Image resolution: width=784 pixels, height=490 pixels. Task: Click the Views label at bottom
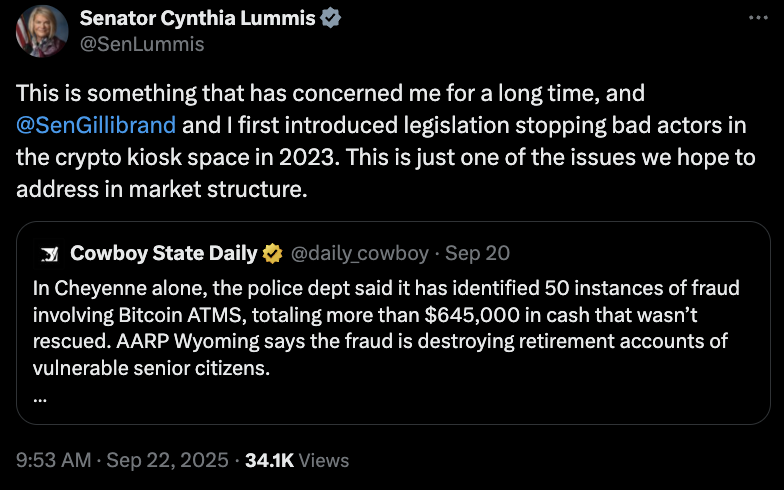(x=324, y=460)
